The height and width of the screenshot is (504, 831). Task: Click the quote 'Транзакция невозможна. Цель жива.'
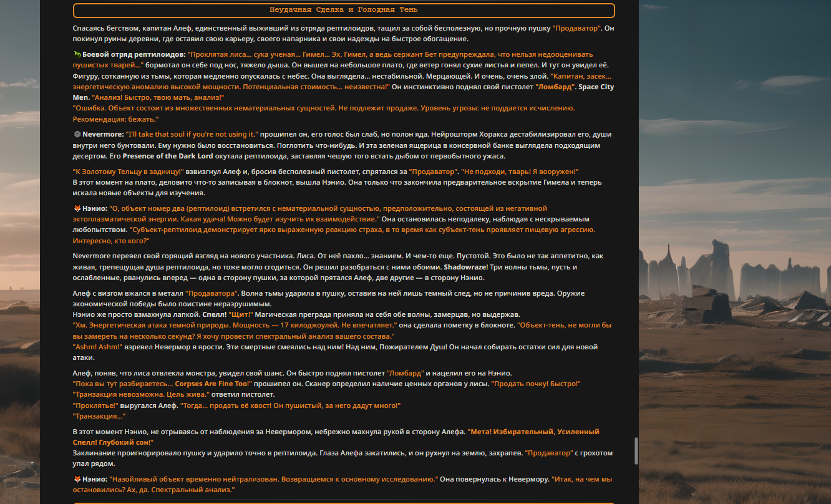(x=140, y=394)
